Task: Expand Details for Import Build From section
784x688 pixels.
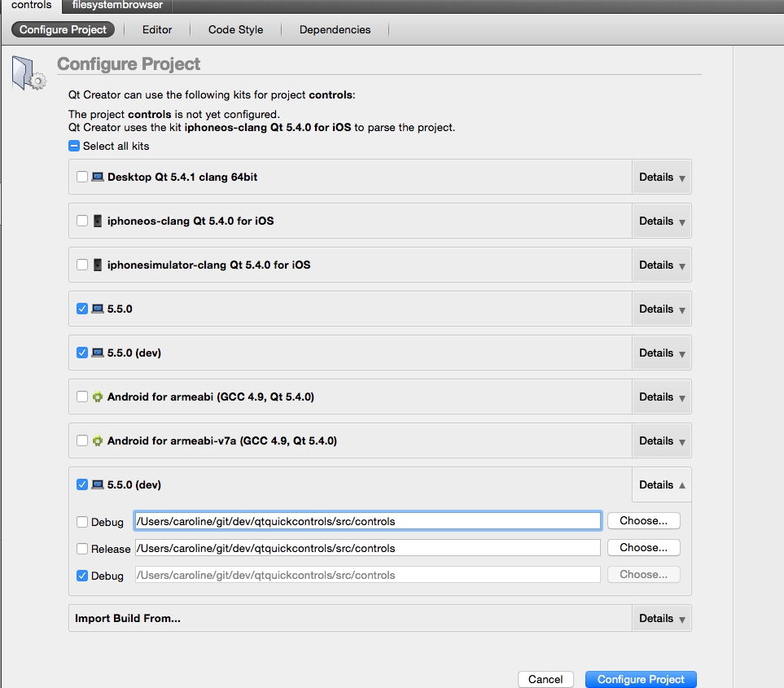Action: coord(661,618)
